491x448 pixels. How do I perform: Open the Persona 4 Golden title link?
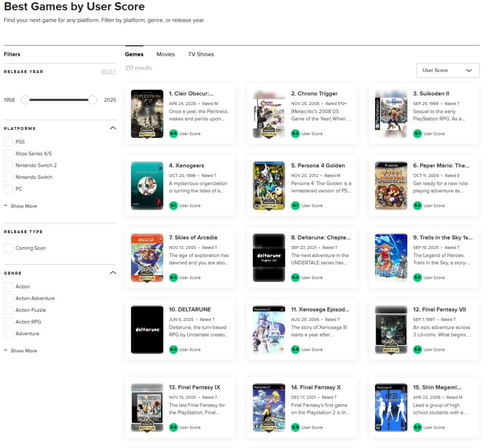318,166
